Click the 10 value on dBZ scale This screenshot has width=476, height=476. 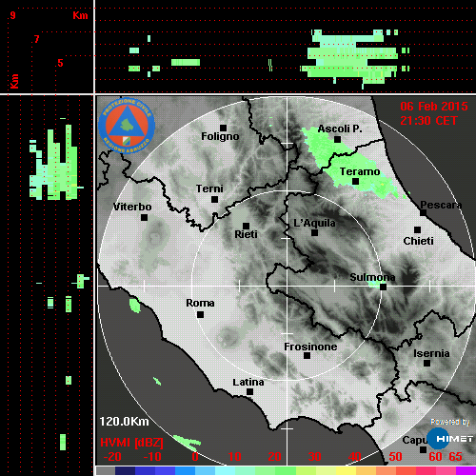(x=234, y=457)
